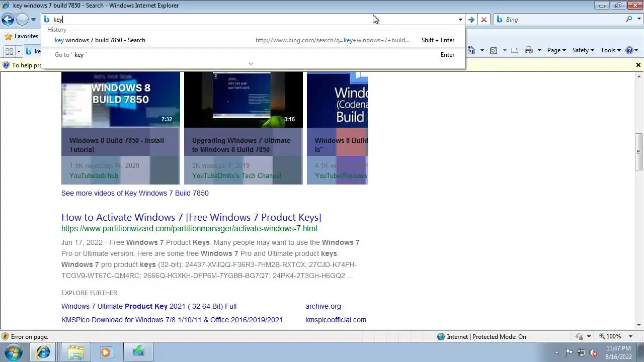This screenshot has height=362, width=644.
Task: Select history entry 'key windows 7 build 7850 - Search'
Action: (254, 40)
